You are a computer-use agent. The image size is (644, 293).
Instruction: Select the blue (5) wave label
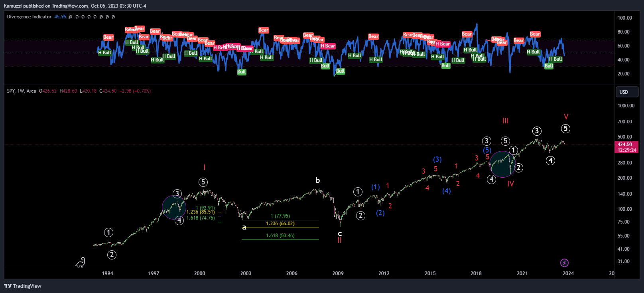(x=487, y=150)
